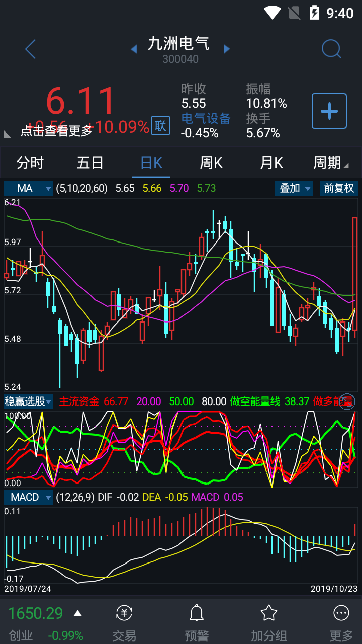
Task: Tap the chart end date 2019/10/23
Action: [334, 588]
